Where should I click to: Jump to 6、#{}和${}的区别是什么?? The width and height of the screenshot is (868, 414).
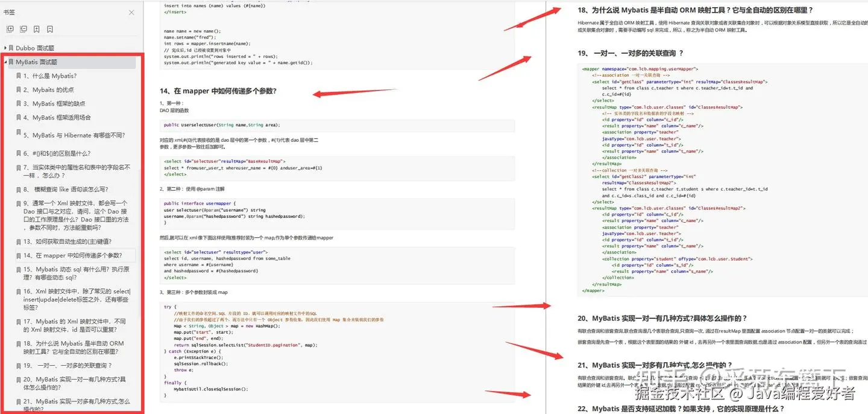click(57, 154)
